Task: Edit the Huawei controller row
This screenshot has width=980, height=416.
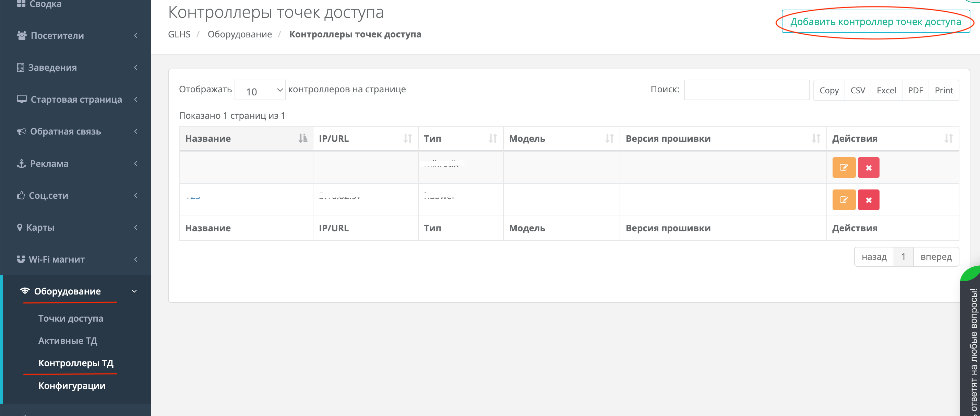Action: tap(844, 200)
